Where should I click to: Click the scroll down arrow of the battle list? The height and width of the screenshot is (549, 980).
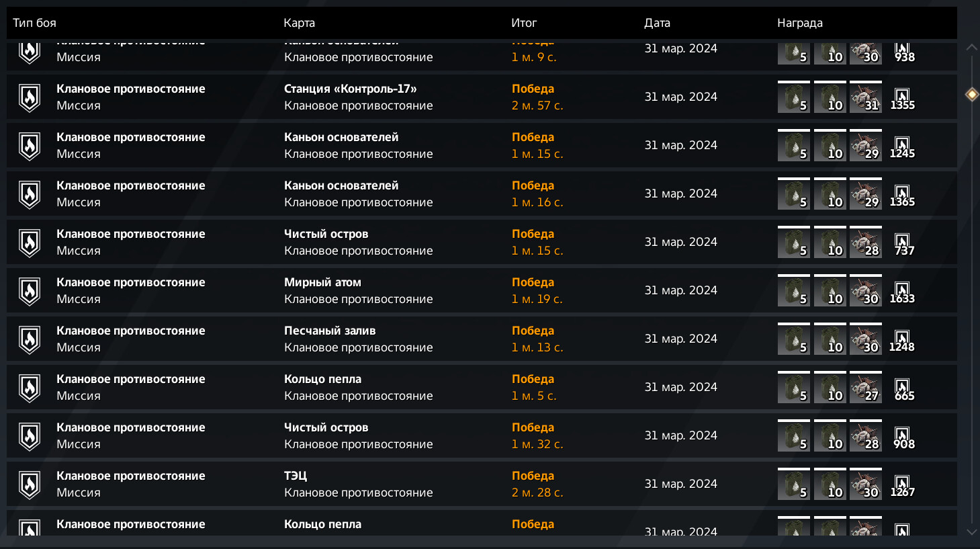[972, 532]
